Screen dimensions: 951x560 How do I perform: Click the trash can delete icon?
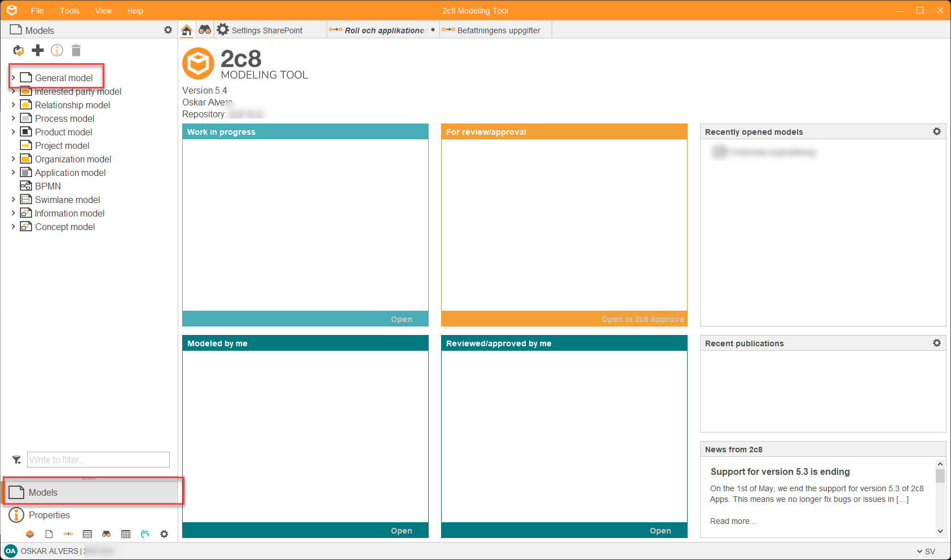point(76,51)
